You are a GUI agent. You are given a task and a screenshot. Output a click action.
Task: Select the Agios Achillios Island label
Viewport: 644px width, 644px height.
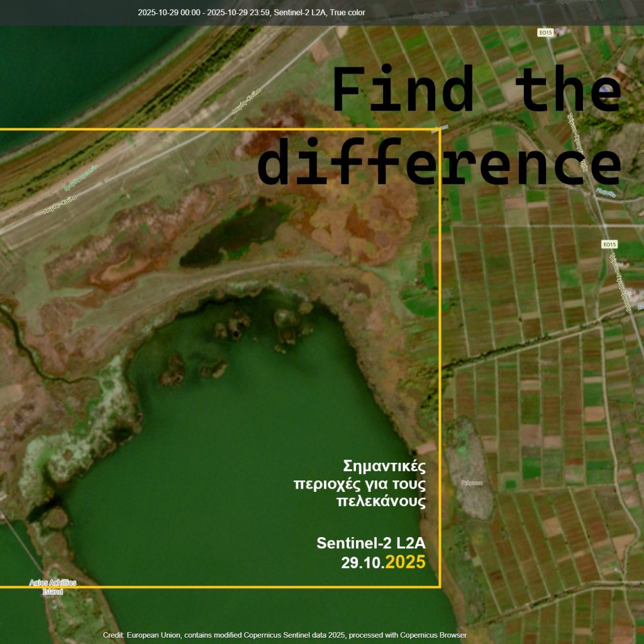(53, 587)
